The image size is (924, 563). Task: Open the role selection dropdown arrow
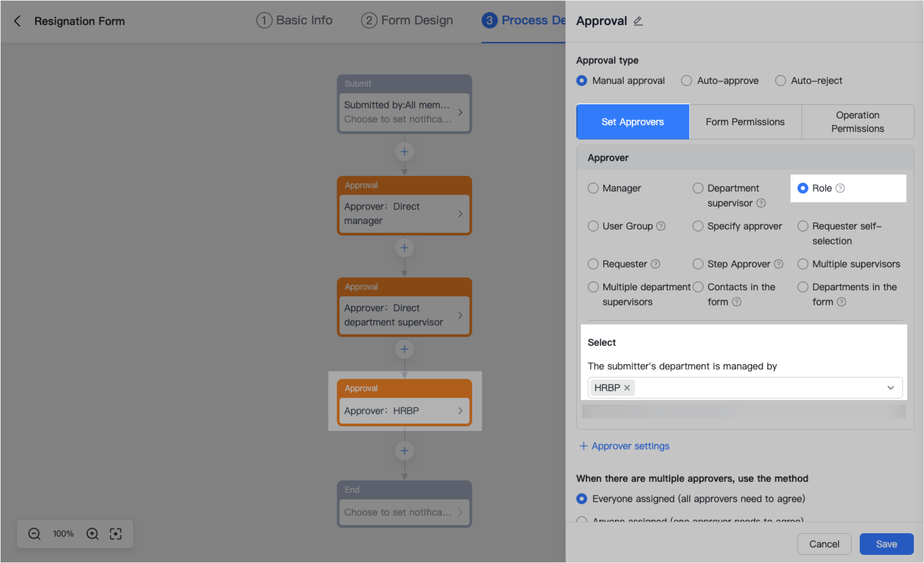[891, 388]
